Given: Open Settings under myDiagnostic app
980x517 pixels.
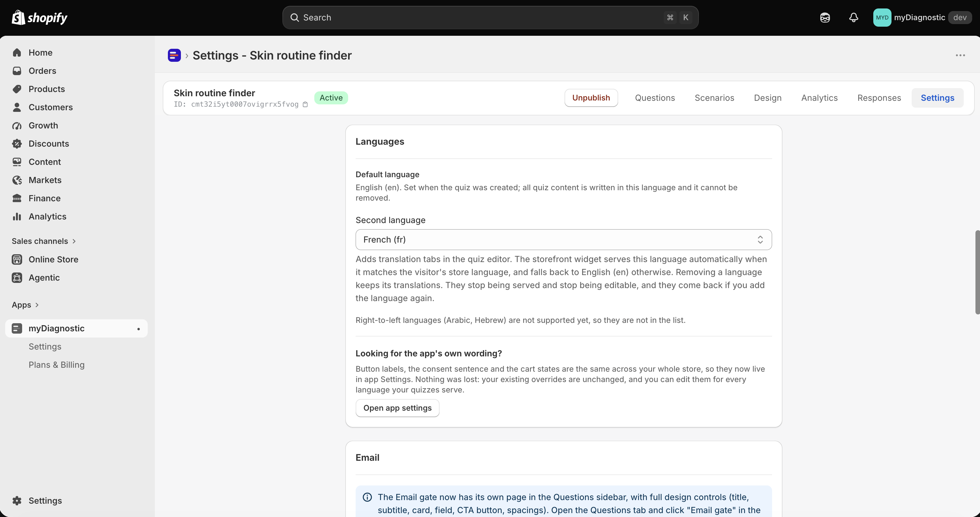Looking at the screenshot, I should (45, 346).
